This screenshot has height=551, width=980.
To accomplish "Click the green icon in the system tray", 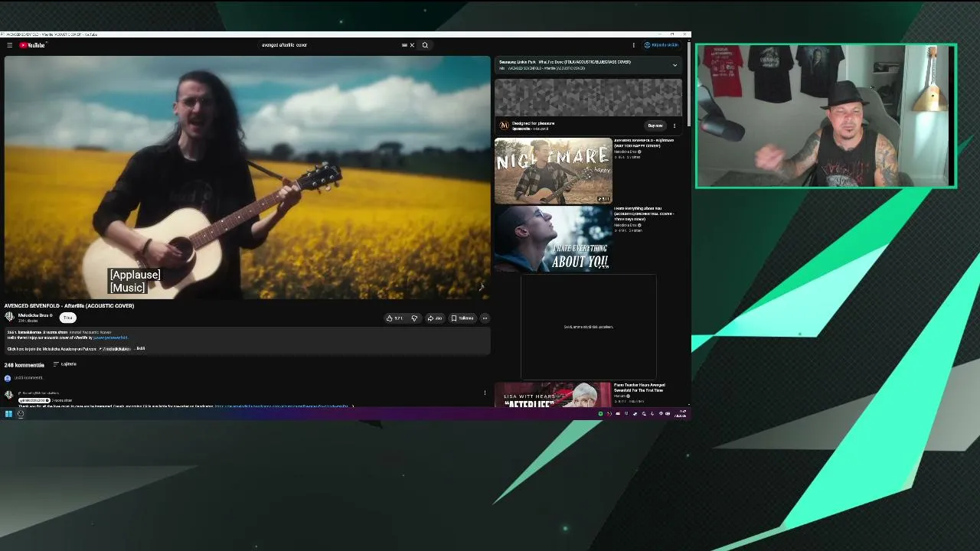I will pos(600,414).
